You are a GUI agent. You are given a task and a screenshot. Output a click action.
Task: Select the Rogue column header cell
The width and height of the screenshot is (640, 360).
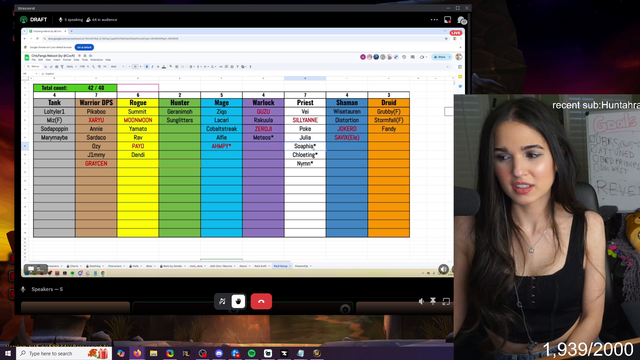pyautogui.click(x=138, y=103)
